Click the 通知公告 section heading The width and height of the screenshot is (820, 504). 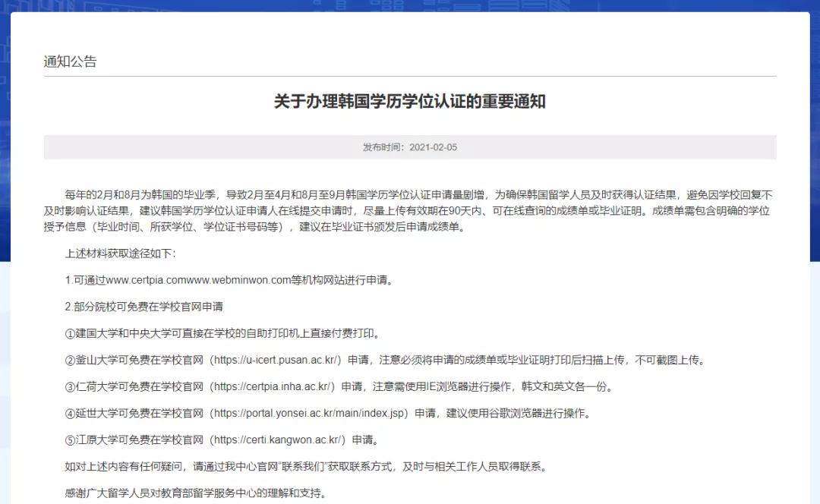point(70,61)
